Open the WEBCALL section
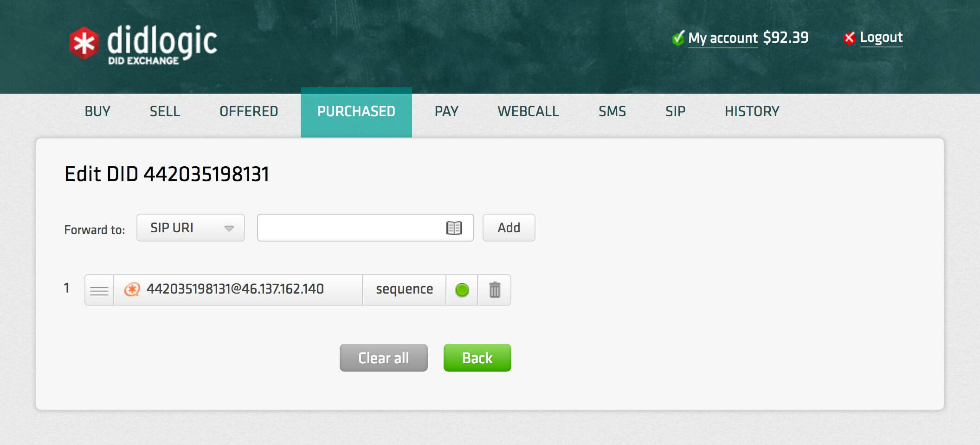The height and width of the screenshot is (445, 980). tap(528, 111)
